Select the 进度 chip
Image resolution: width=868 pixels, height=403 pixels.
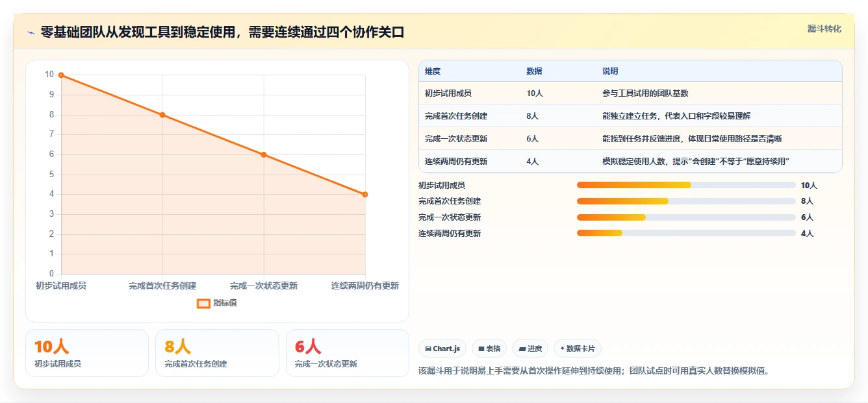pos(530,348)
